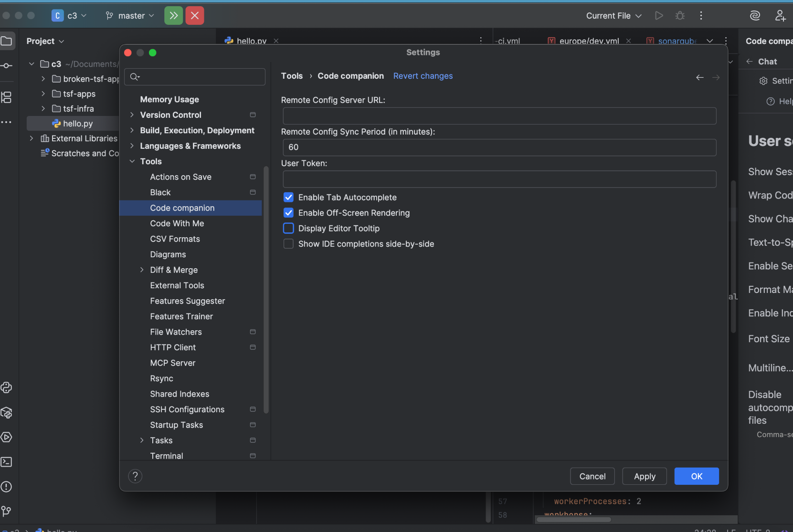793x532 pixels.
Task: Focus the Remote Config Sync Period field
Action: [499, 147]
